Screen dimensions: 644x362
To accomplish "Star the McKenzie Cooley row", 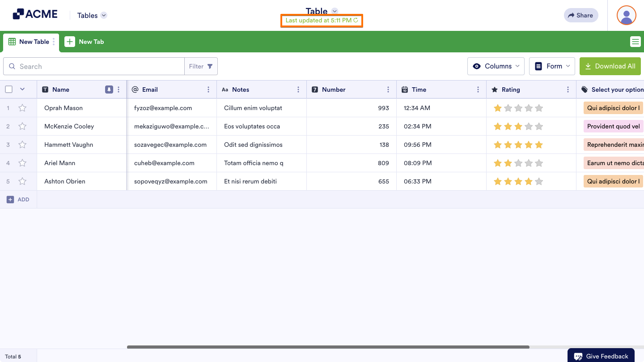I will coord(22,126).
